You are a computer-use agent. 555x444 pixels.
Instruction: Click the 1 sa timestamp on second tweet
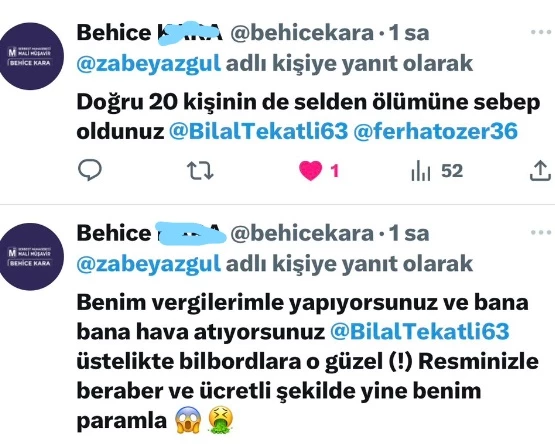(x=409, y=233)
